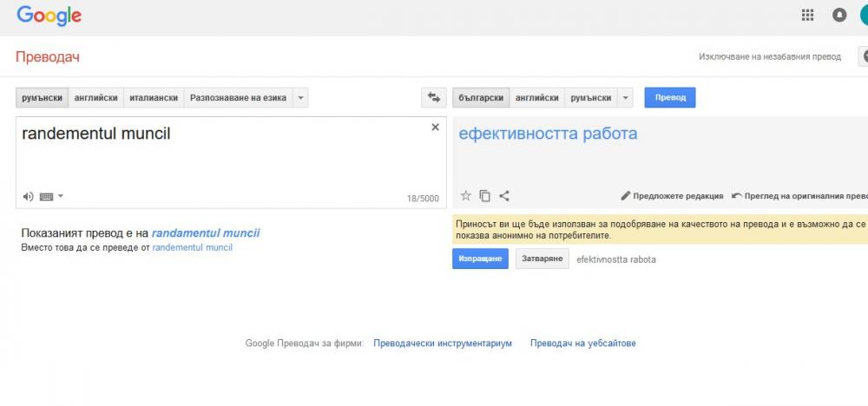Image resolution: width=868 pixels, height=406 pixels.
Task: Clear source text with the X icon
Action: click(x=435, y=128)
